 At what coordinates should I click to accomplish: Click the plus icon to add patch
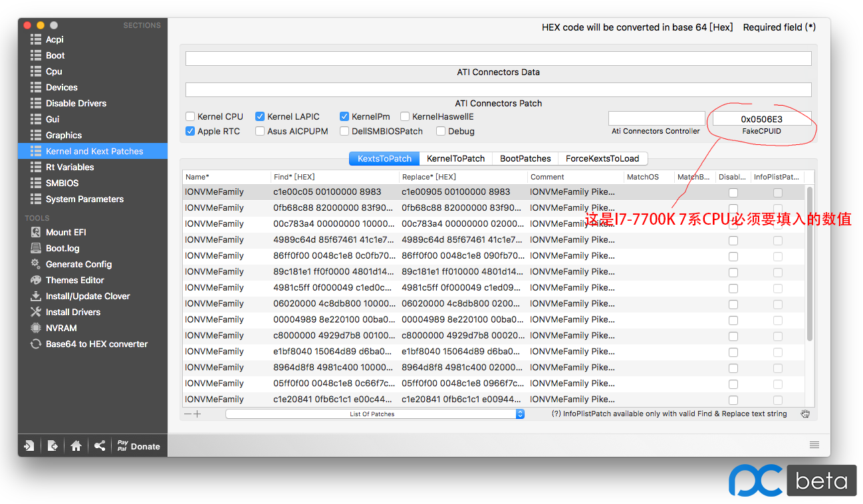pos(197,414)
